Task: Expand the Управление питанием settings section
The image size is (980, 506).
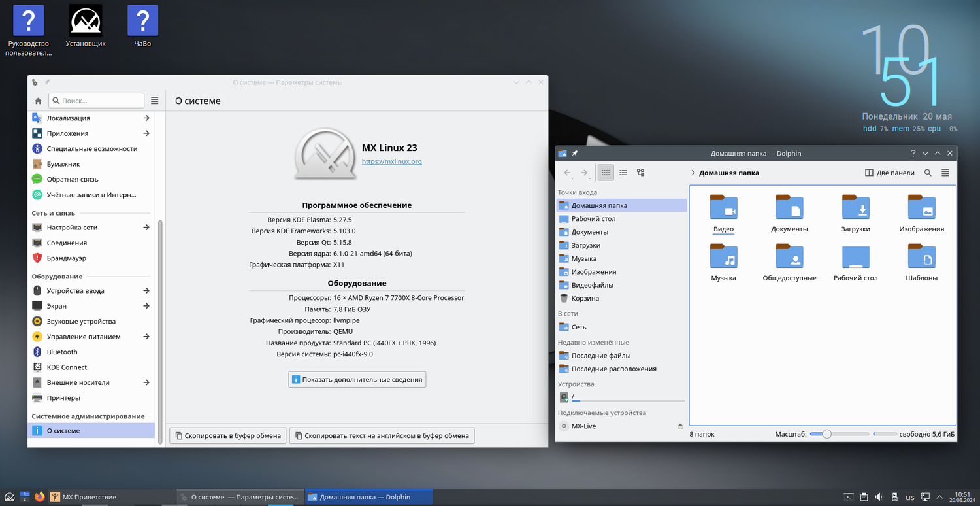Action: tap(146, 337)
